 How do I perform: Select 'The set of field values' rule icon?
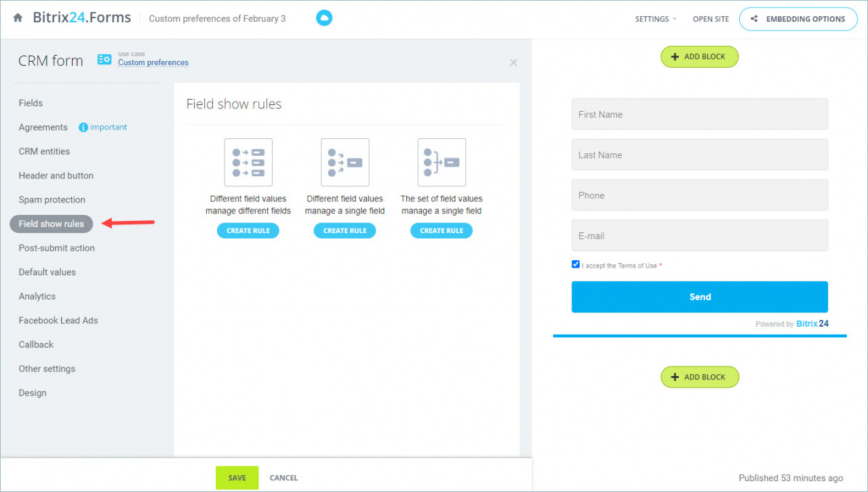coord(441,163)
